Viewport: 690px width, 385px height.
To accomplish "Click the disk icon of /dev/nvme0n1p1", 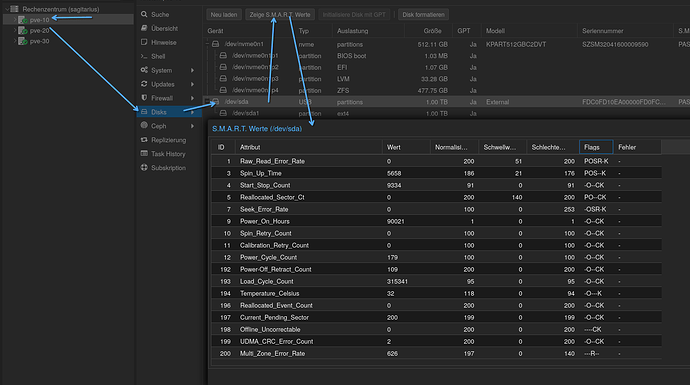I will (223, 55).
